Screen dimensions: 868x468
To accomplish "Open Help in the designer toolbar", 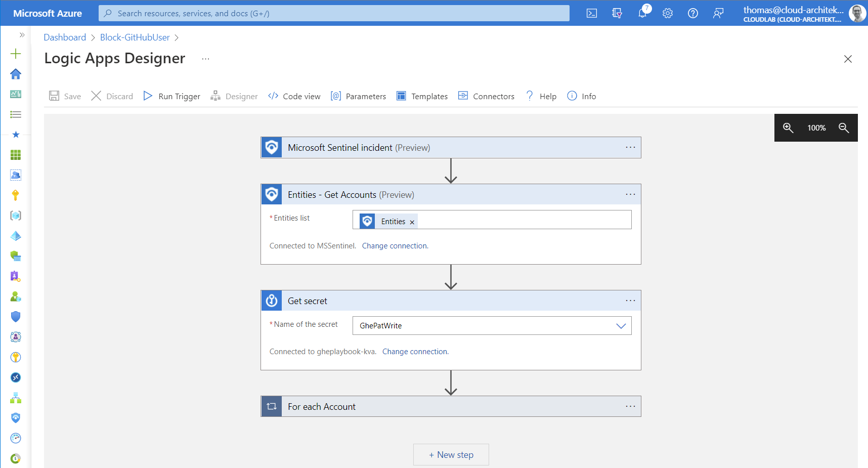I will click(x=541, y=96).
